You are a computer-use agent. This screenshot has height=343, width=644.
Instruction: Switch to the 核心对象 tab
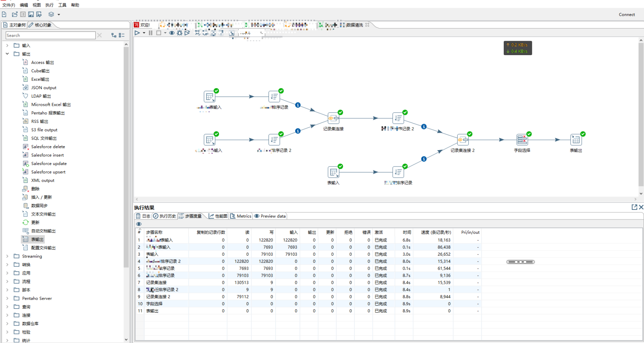tap(41, 25)
